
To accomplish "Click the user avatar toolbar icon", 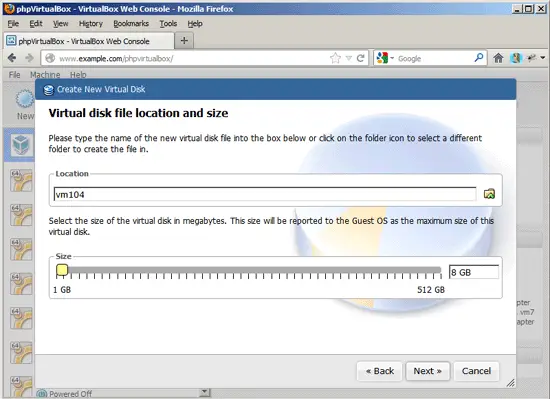I will point(516,58).
